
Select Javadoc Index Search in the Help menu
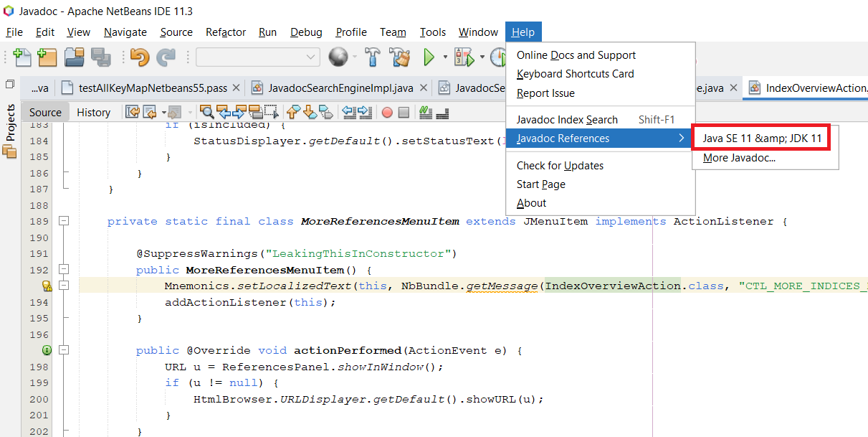pyautogui.click(x=600, y=120)
